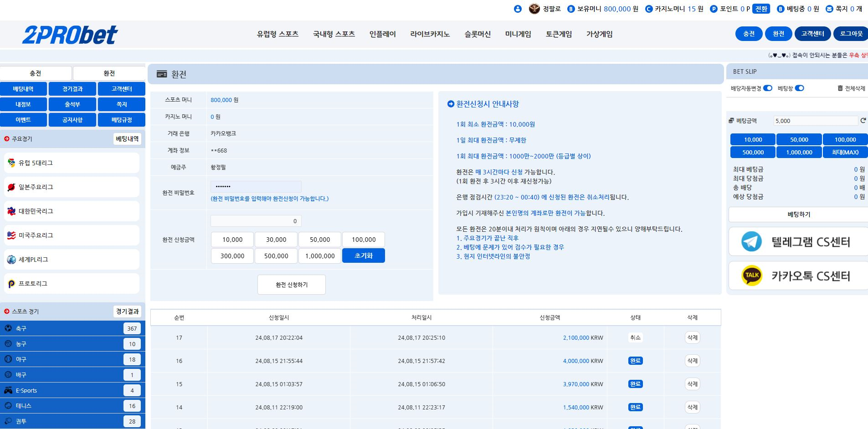Delete row 17 with 삭제 button
The image size is (868, 429).
point(692,337)
